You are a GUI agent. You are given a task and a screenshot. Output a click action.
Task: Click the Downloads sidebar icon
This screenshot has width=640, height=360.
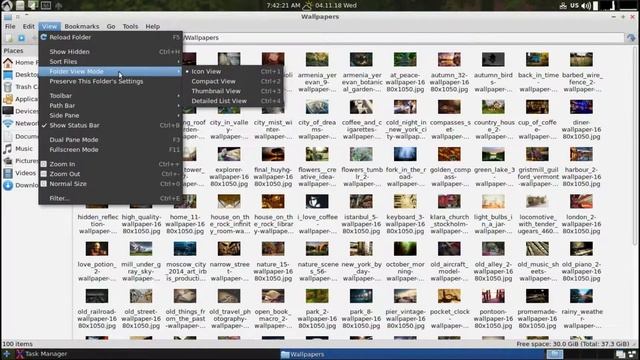click(8, 185)
